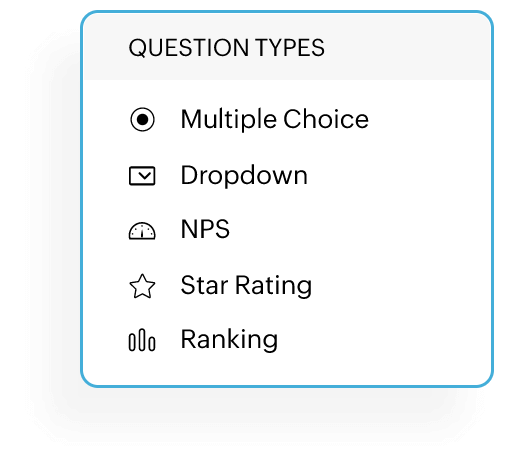Click the NPS gauge icon
The width and height of the screenshot is (510, 474).
(x=142, y=231)
